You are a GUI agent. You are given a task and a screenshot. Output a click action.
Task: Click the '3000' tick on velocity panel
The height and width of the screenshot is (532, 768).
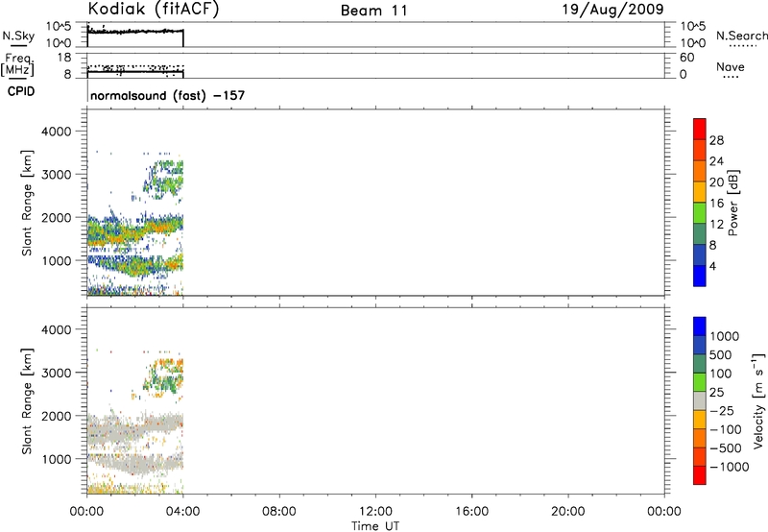click(57, 373)
